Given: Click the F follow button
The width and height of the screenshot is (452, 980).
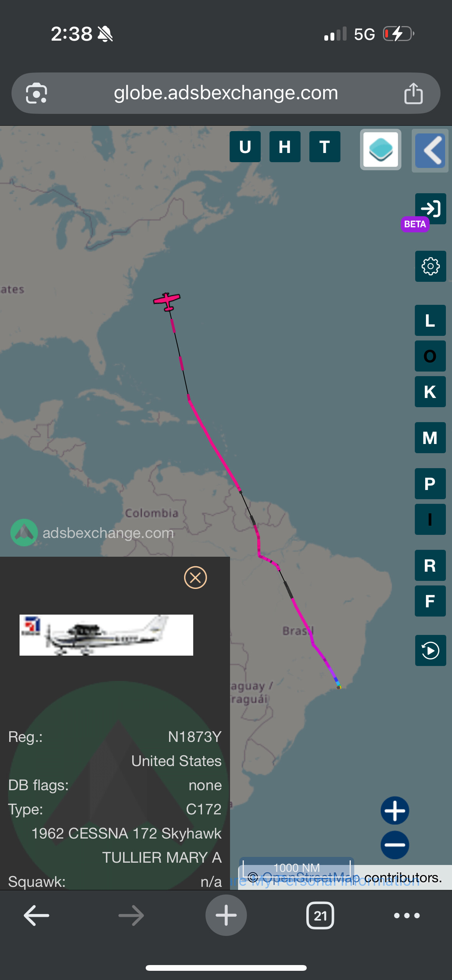Looking at the screenshot, I should pyautogui.click(x=430, y=601).
